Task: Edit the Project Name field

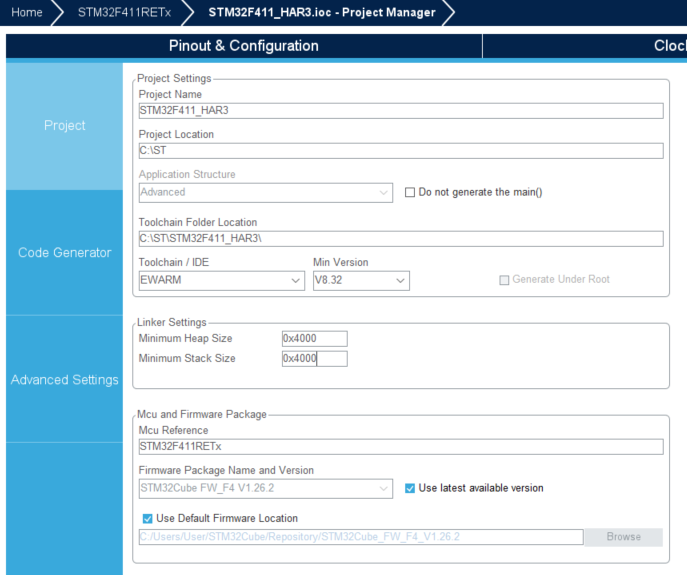Action: tap(401, 110)
